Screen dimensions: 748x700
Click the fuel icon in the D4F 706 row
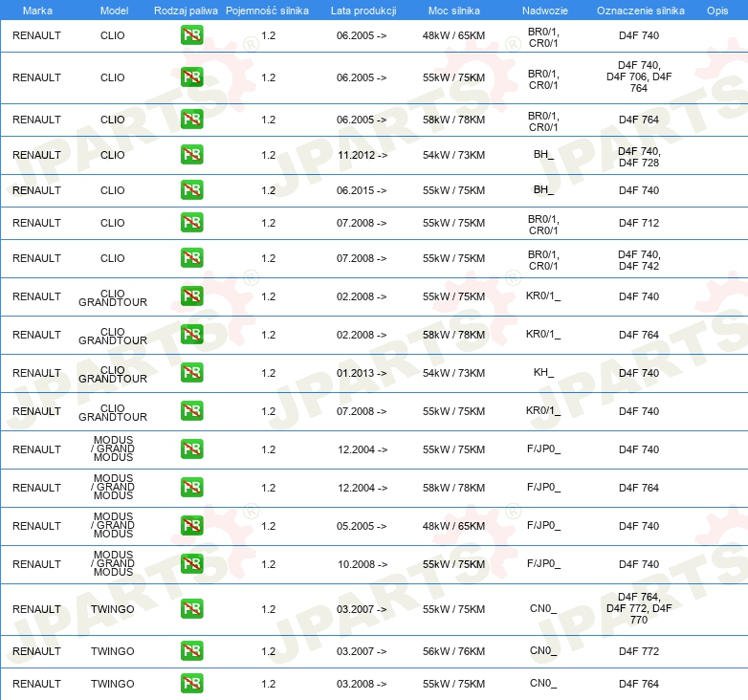tap(191, 77)
